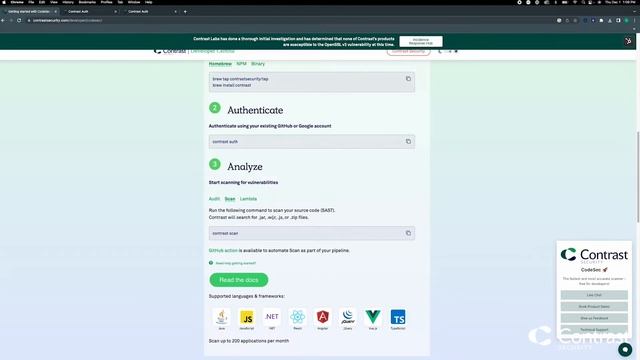Open the History menu
640x360 pixels.
point(68,2)
